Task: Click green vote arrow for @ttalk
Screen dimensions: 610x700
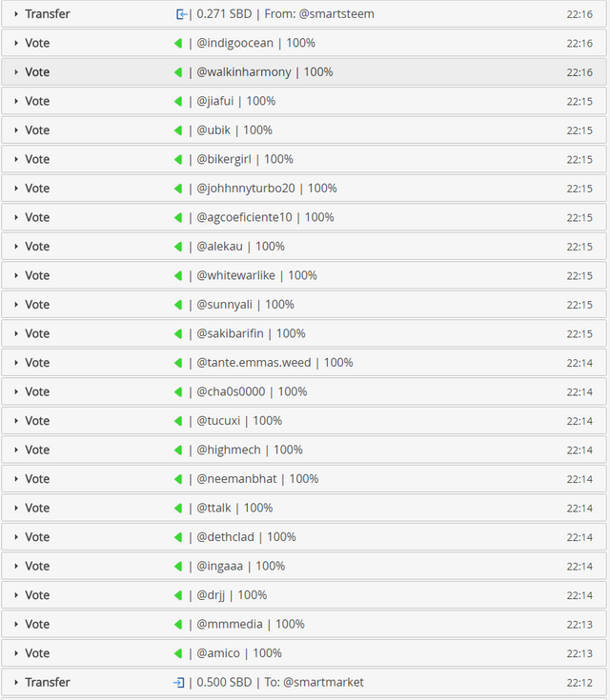Action: pyautogui.click(x=178, y=508)
